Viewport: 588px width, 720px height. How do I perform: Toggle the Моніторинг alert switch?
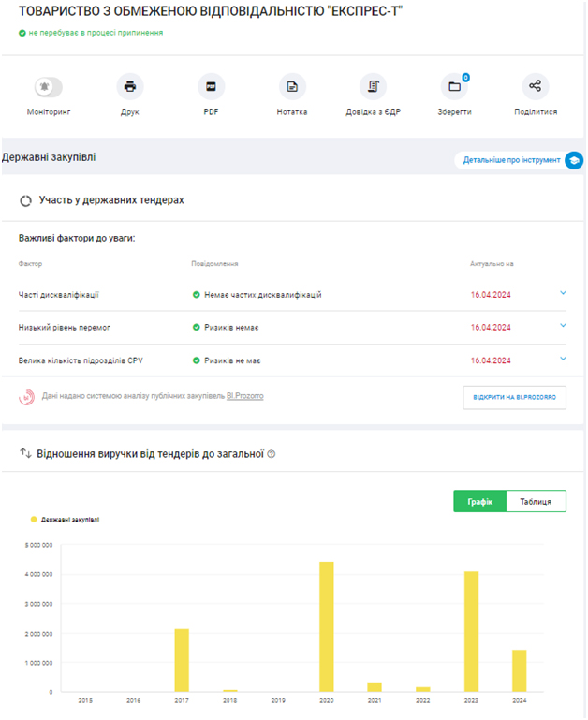[49, 87]
